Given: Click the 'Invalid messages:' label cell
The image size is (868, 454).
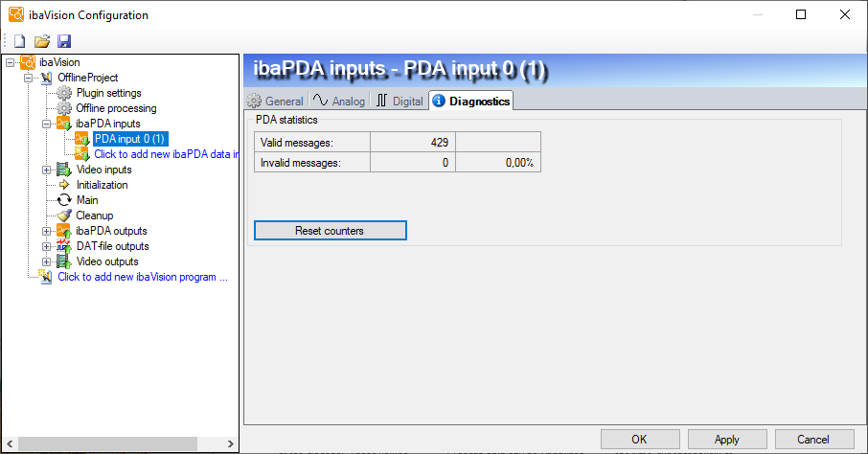Looking at the screenshot, I should (312, 163).
